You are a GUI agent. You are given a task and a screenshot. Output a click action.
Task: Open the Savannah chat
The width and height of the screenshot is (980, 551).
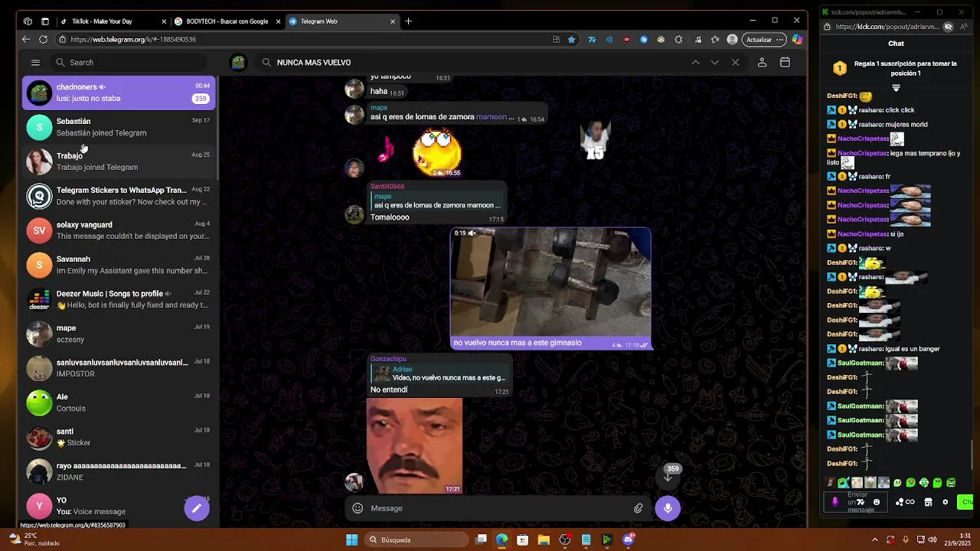[x=119, y=265]
